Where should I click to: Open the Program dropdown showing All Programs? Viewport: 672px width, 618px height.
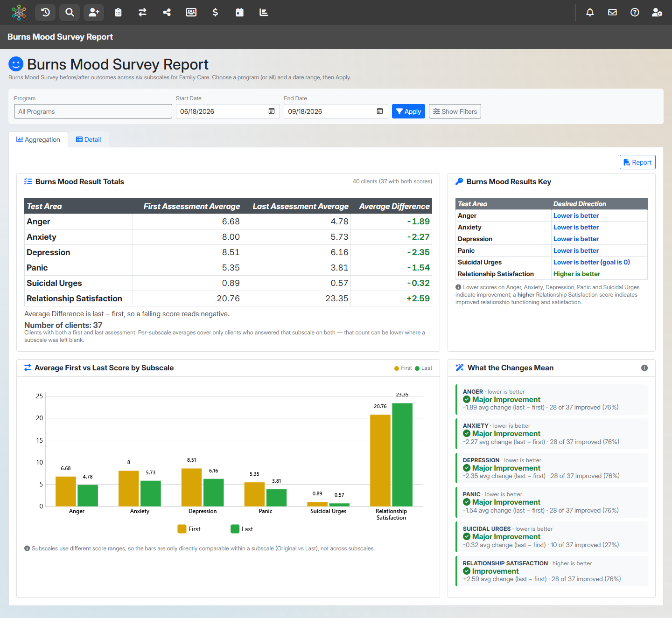93,111
